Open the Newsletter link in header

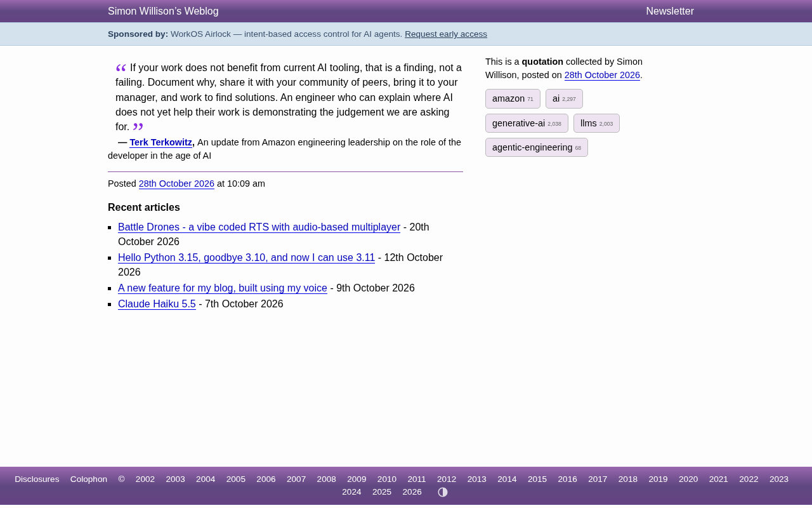pos(670,11)
